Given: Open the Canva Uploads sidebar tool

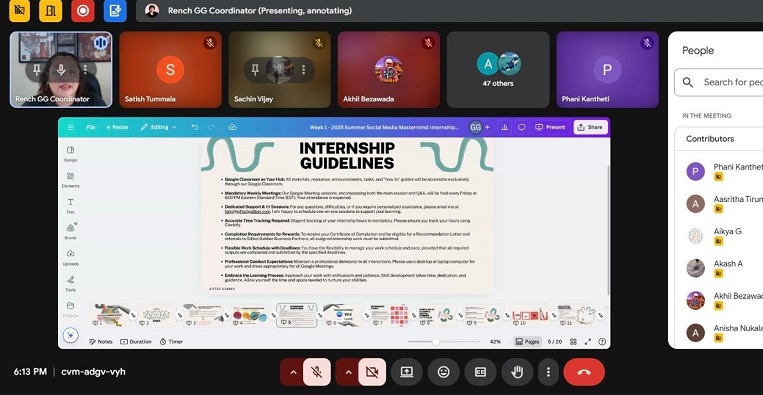Looking at the screenshot, I should 71,257.
